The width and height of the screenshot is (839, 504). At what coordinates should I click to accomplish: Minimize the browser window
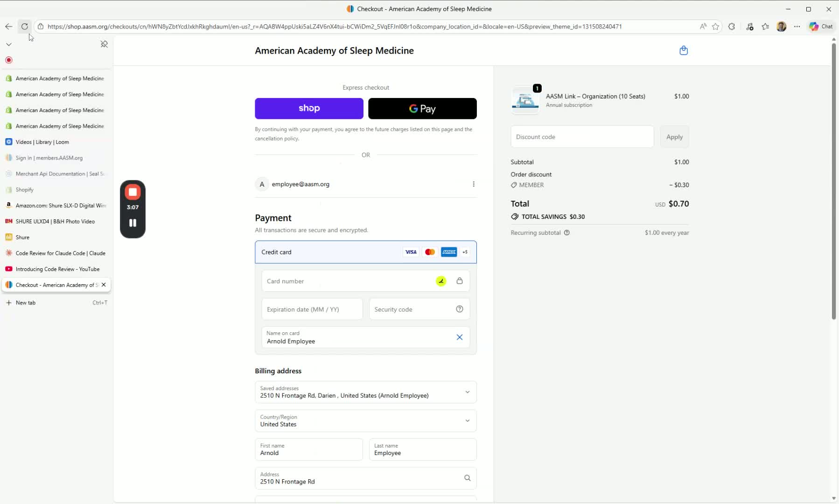[x=788, y=9]
